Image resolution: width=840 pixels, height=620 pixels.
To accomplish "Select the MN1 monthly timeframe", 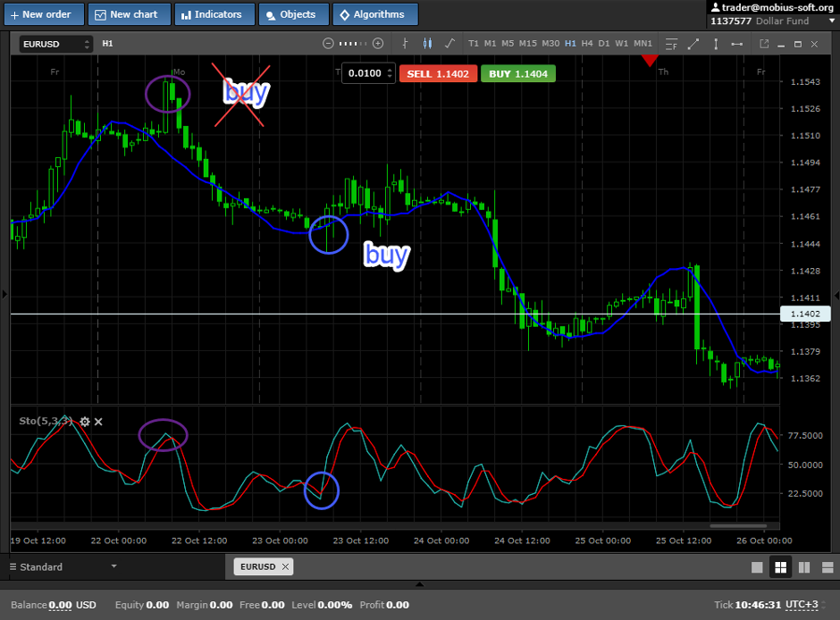I will (x=643, y=44).
